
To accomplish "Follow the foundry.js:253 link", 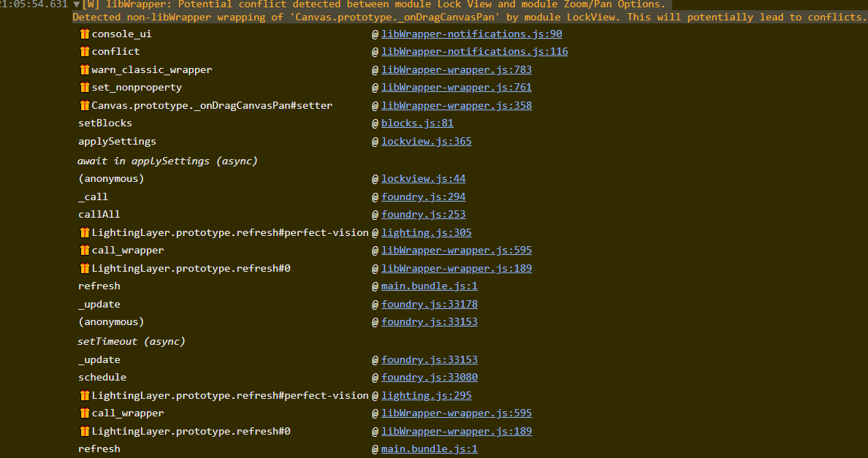I will [x=424, y=214].
